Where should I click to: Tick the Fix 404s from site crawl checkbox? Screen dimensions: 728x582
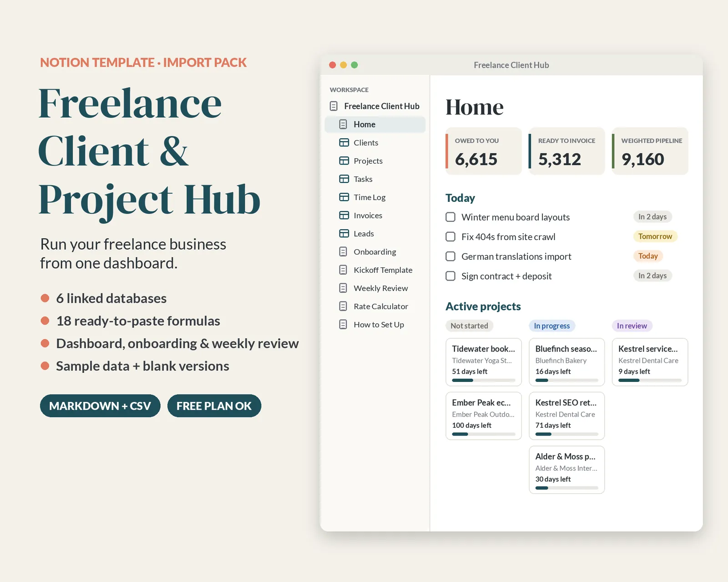coord(450,236)
